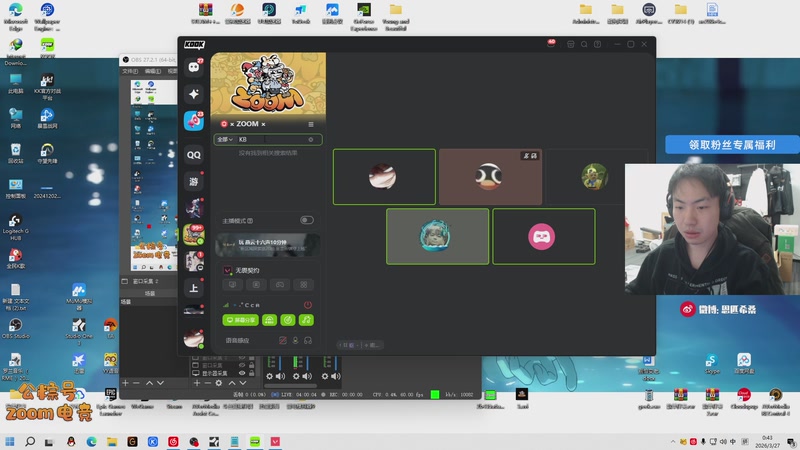Viewport: 800px width, 450px height.
Task: Add a source with OBS sources plus
Action: click(x=196, y=383)
